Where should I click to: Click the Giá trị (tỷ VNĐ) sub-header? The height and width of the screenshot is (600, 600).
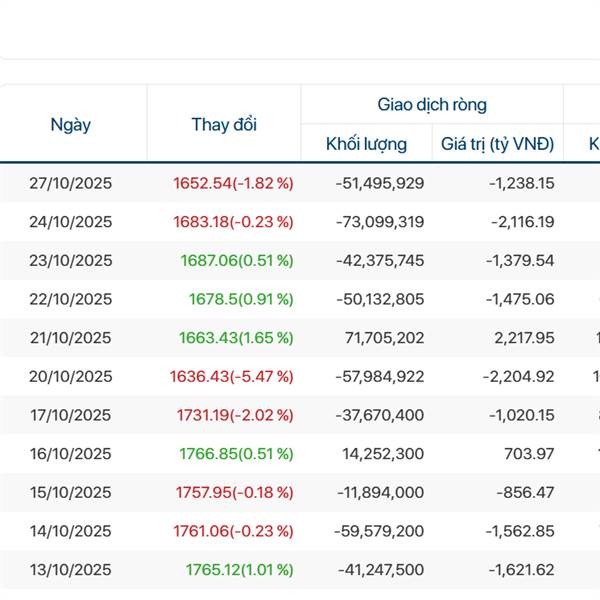click(x=498, y=144)
